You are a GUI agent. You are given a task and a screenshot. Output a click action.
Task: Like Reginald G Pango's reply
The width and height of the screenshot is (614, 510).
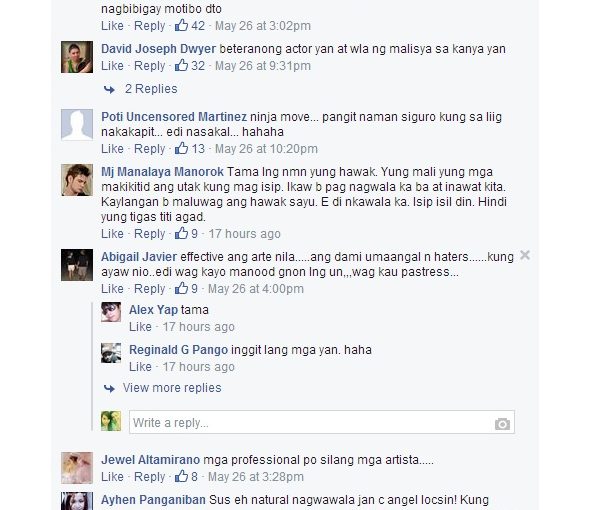pyautogui.click(x=140, y=367)
